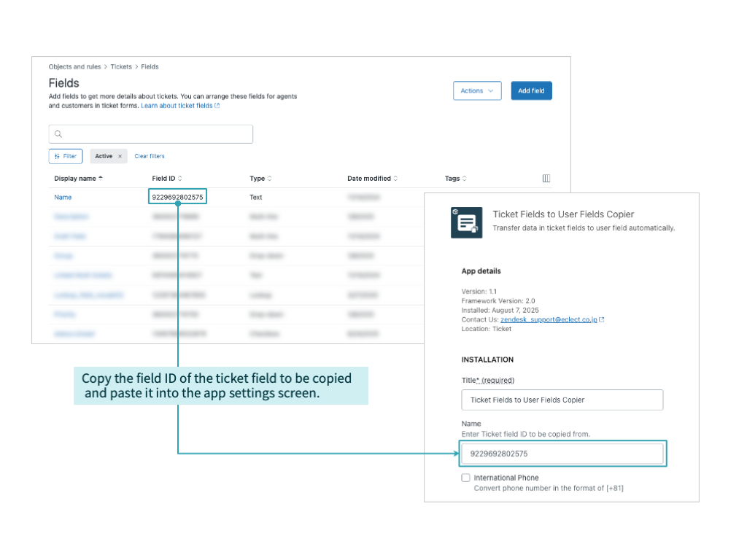The image size is (747, 560).
Task: Select the Clear filters link
Action: click(150, 156)
